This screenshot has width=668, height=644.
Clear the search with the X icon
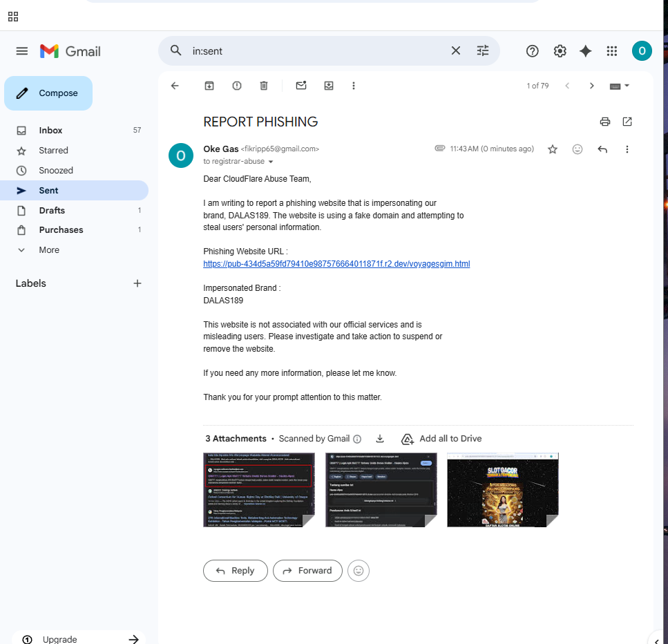[x=455, y=50]
